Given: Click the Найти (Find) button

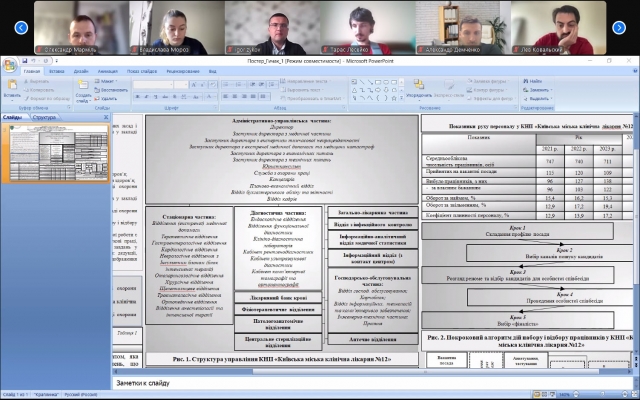Looking at the screenshot, I should (533, 81).
